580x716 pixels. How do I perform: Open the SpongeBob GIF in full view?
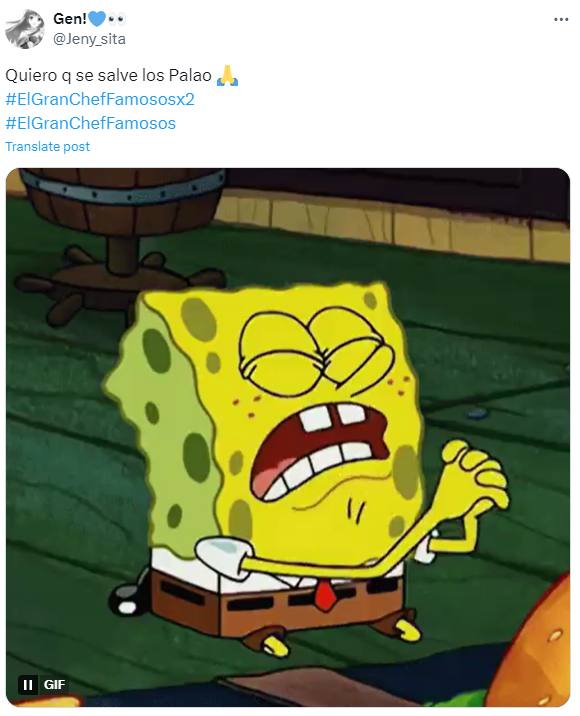point(288,437)
